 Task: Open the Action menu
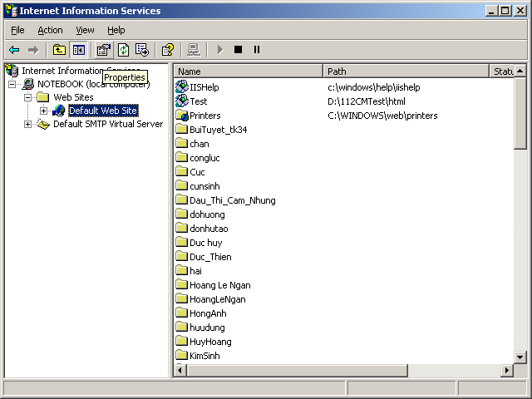point(50,30)
